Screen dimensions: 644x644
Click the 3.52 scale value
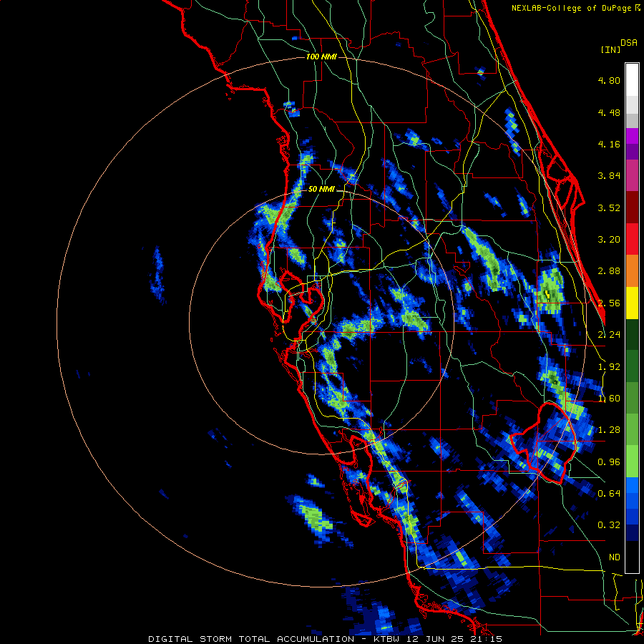tap(609, 208)
